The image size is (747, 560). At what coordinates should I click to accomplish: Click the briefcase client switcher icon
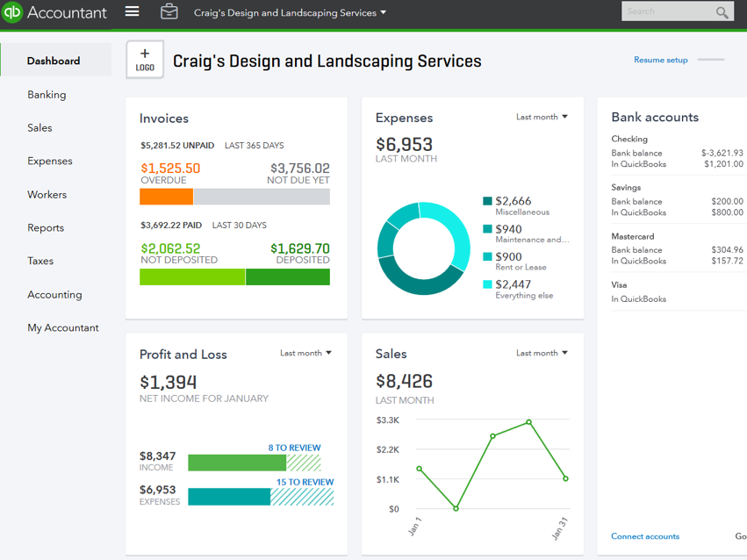[169, 12]
